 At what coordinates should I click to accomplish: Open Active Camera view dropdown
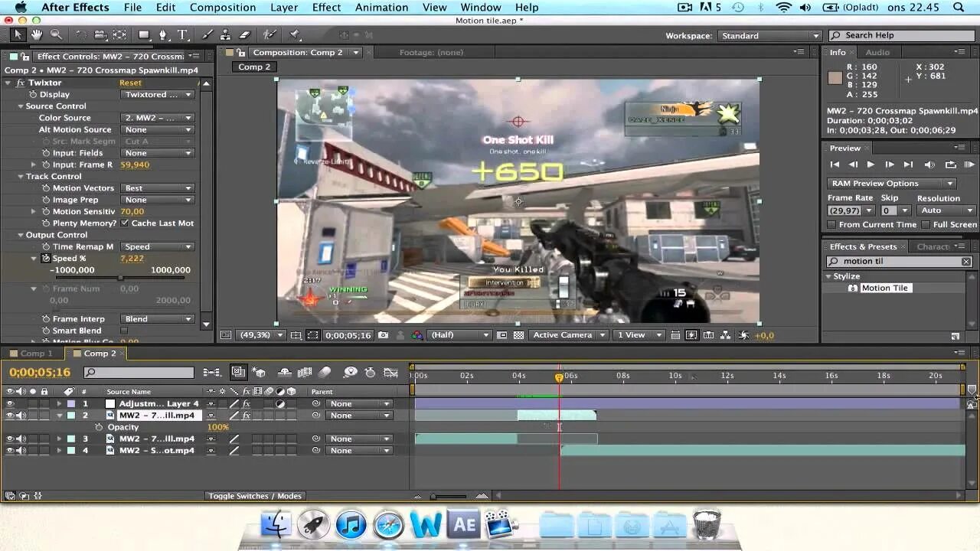coord(570,335)
